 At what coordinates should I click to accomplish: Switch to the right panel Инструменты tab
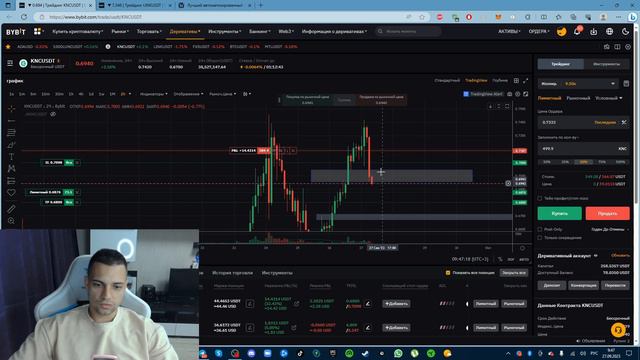[x=607, y=64]
